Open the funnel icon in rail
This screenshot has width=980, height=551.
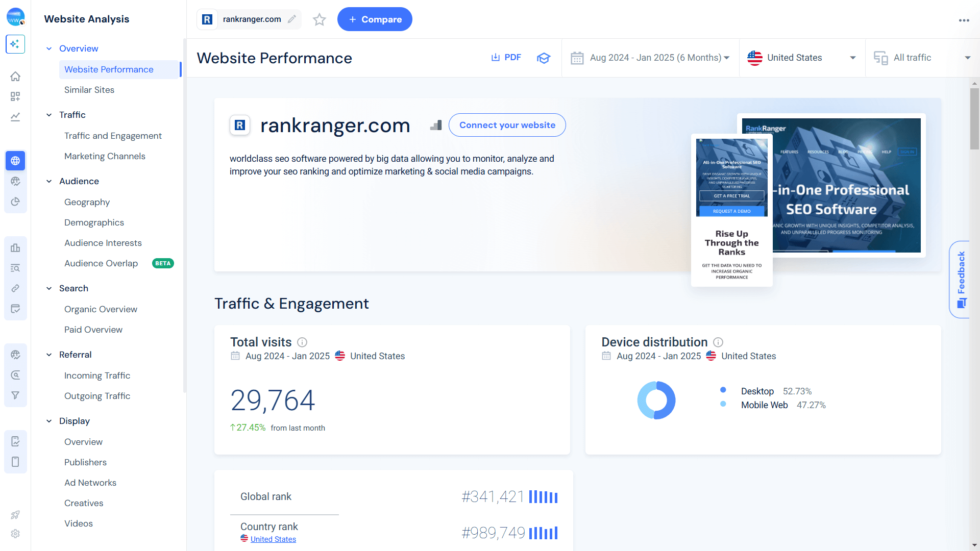[15, 395]
